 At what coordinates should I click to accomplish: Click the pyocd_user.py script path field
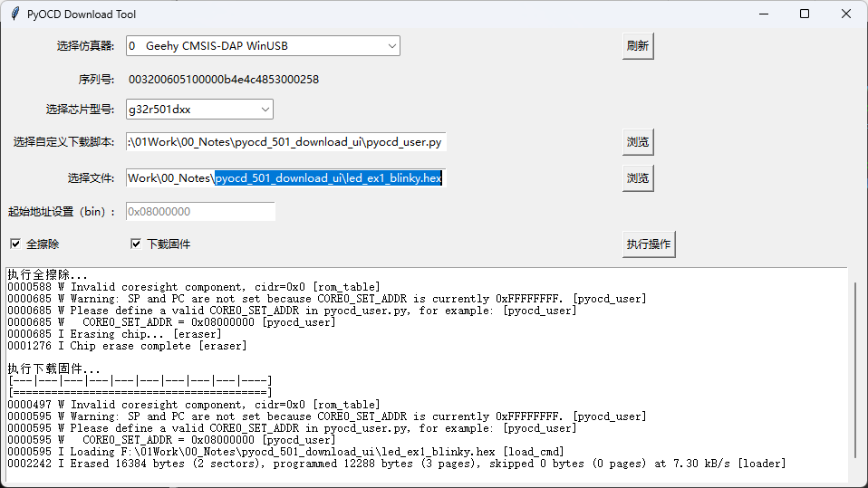coord(285,142)
